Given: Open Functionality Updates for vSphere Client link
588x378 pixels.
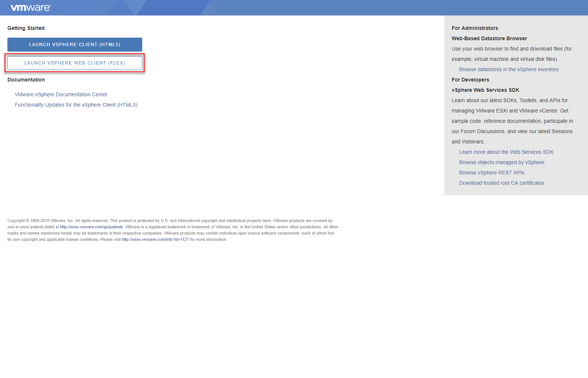Looking at the screenshot, I should coord(76,105).
